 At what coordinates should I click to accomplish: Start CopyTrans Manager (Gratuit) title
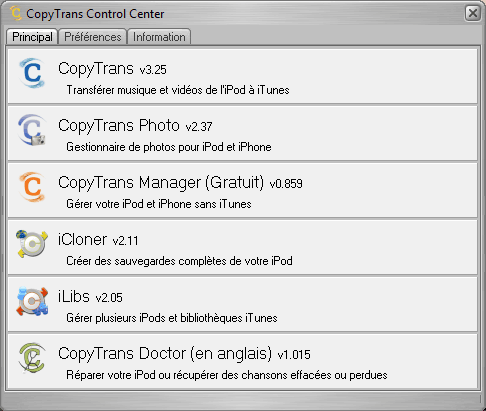tap(180, 183)
